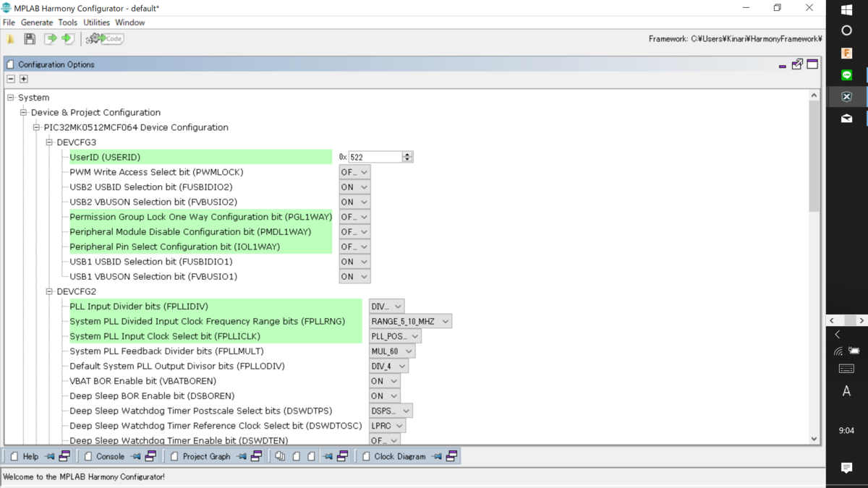
Task: Open FPLLICLK PLL_POS dropdown
Action: coord(395,336)
